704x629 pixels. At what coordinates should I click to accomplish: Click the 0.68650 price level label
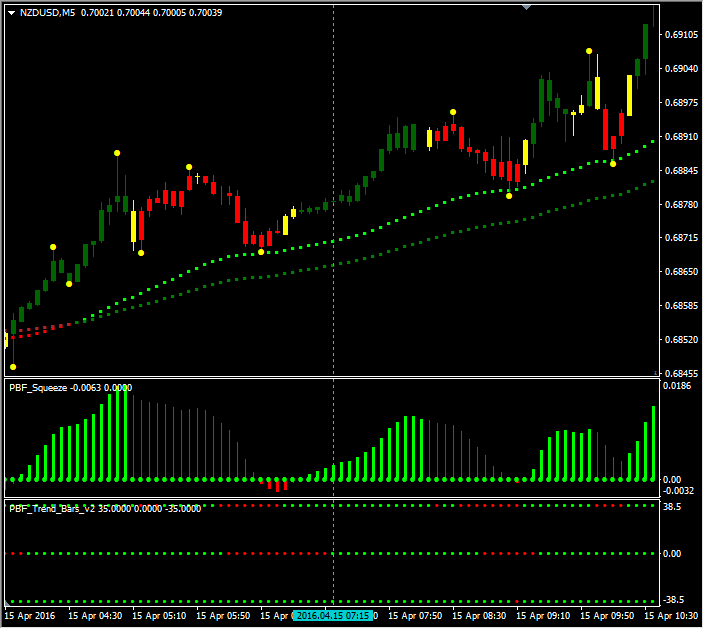[682, 272]
